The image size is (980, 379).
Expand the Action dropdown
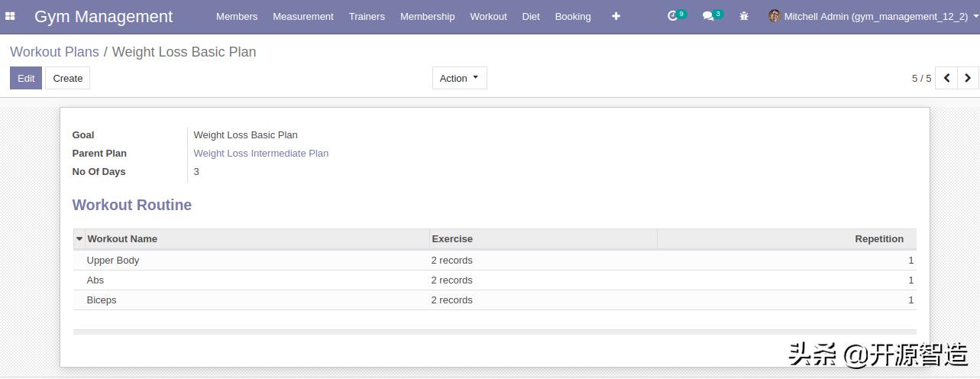pyautogui.click(x=459, y=78)
